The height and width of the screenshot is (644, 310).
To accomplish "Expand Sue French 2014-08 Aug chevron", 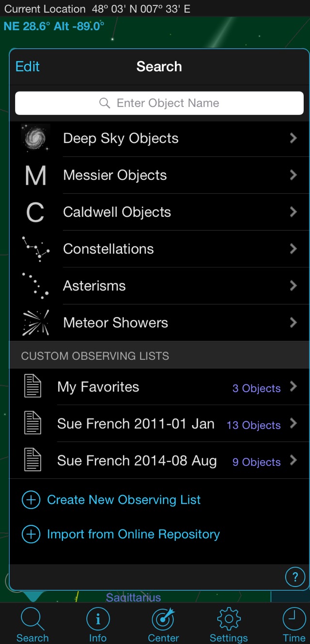I will pos(293,460).
